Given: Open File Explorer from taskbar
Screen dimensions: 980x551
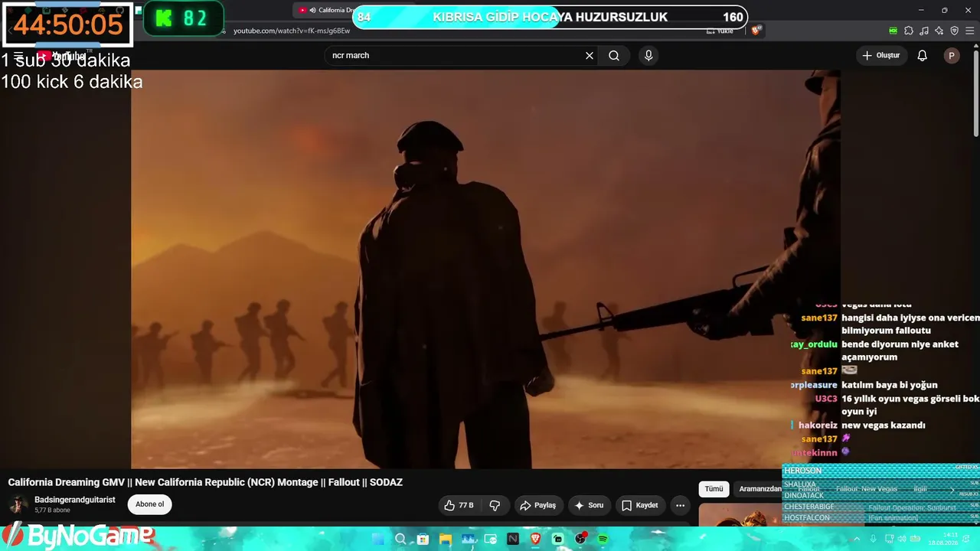Looking at the screenshot, I should click(x=445, y=540).
